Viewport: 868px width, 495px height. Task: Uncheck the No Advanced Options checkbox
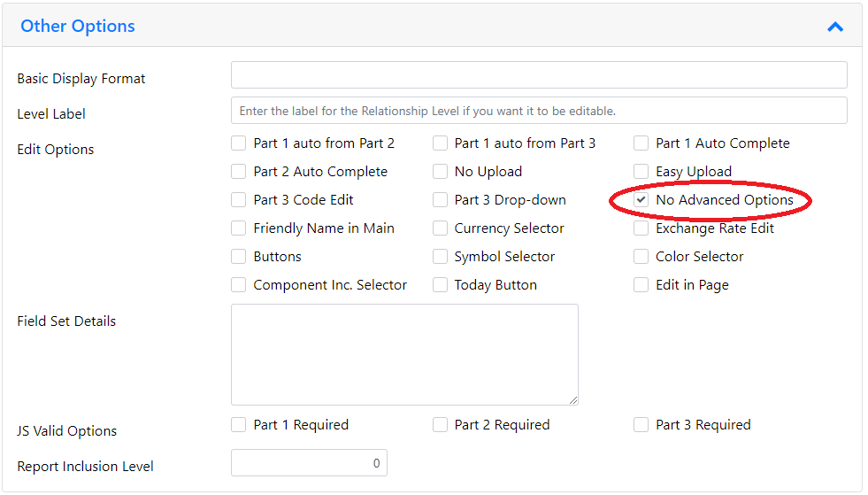point(641,199)
